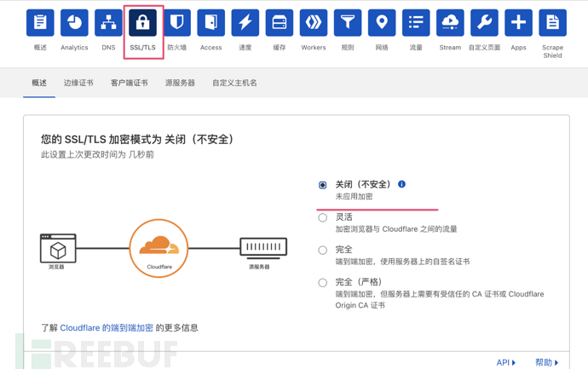Choose the 关闭（不安全）radio option
Image resolution: width=588 pixels, height=375 pixels.
[x=322, y=185]
